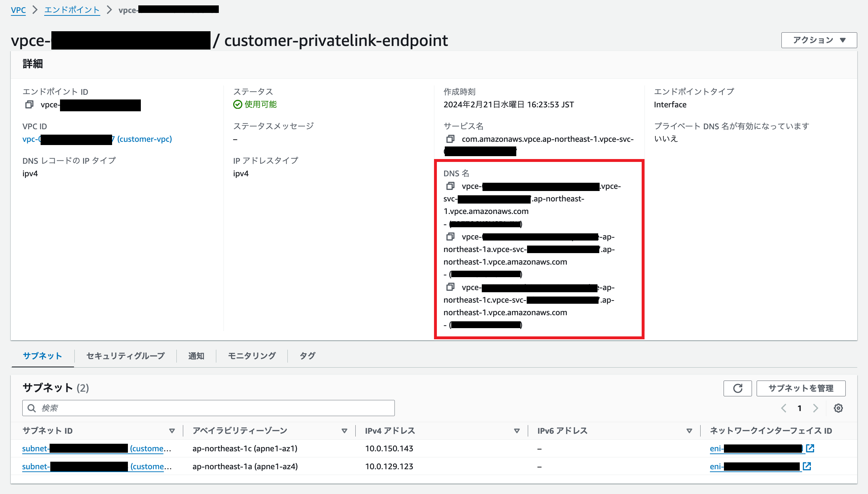The height and width of the screenshot is (494, 868).
Task: Copy the first regional DNS name
Action: [450, 186]
